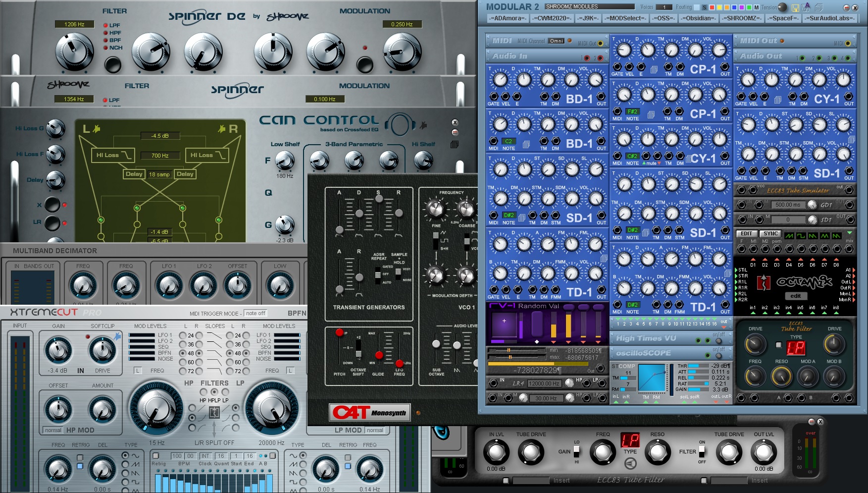Open the red LP type display in Modular Tube Filter
Screen dimensions: 868x493
(x=796, y=347)
